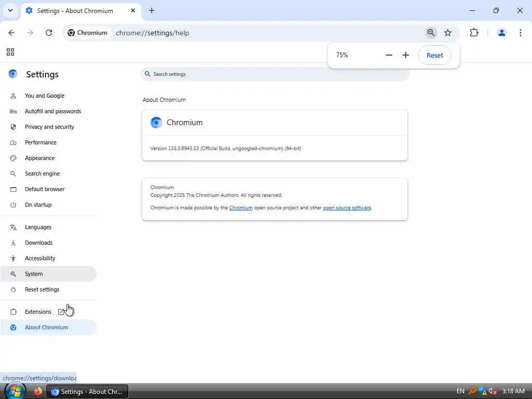Click the Chromium logo in the About card
This screenshot has width=532, height=399.
(156, 123)
